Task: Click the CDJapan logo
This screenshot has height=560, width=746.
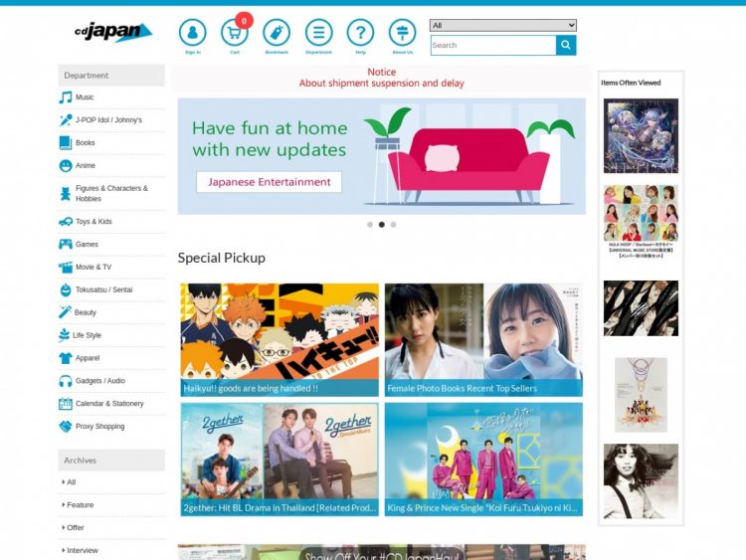Action: (112, 32)
